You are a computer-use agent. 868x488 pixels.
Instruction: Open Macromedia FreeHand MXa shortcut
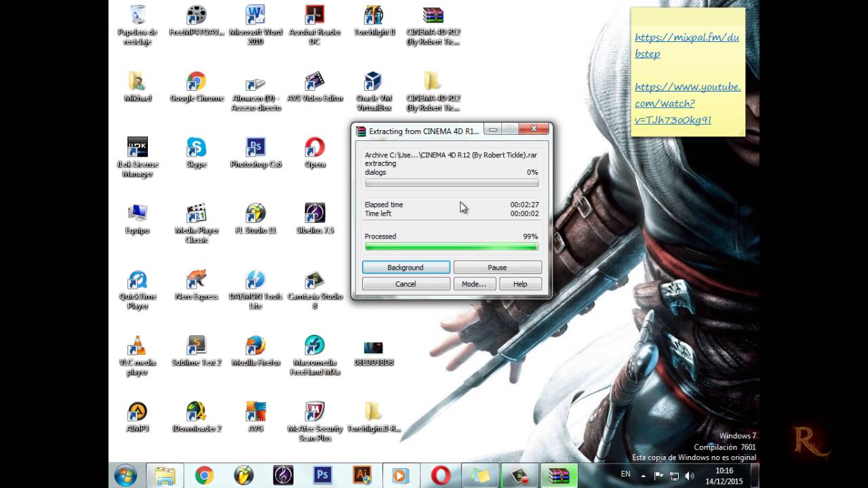315,355
